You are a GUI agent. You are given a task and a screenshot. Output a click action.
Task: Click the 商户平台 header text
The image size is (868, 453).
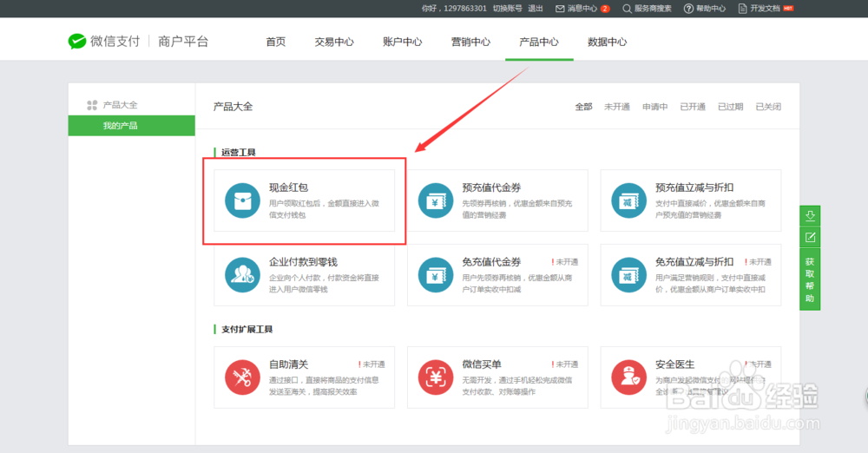[x=183, y=42]
